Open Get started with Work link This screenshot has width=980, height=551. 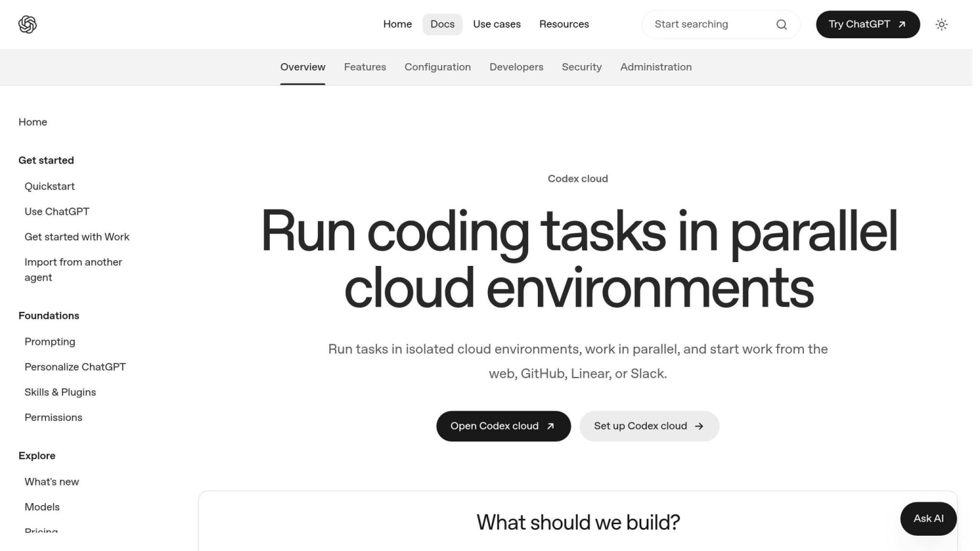(77, 237)
